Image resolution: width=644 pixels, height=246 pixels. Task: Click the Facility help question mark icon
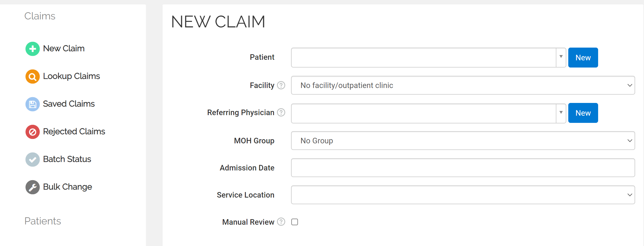281,85
